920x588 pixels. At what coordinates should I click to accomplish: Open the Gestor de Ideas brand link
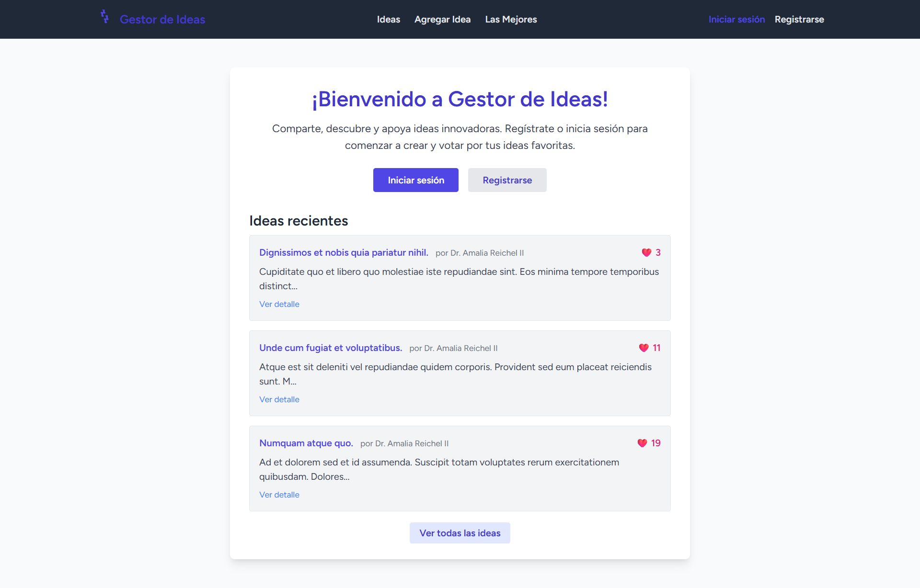point(162,19)
